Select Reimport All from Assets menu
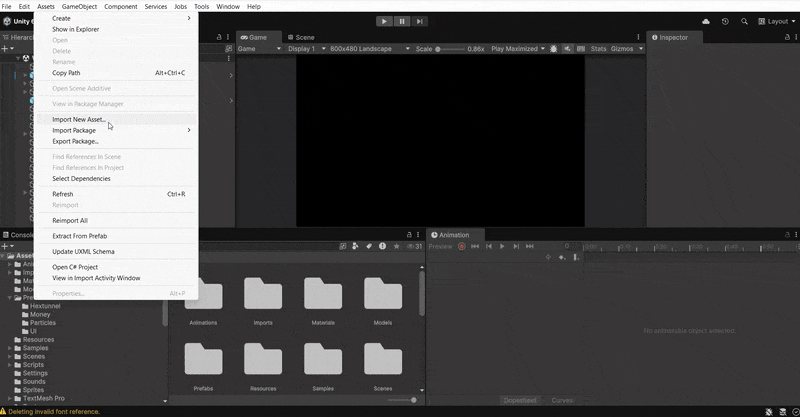Viewport: 800px width, 417px height. click(x=116, y=220)
